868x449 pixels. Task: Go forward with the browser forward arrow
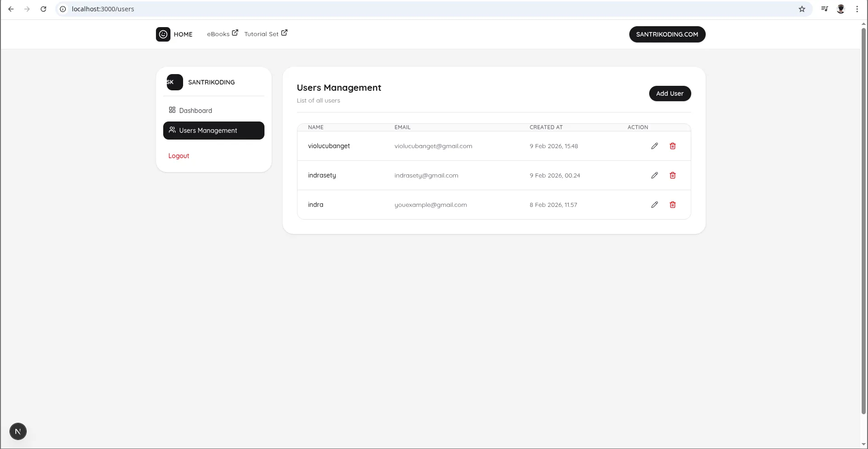27,9
